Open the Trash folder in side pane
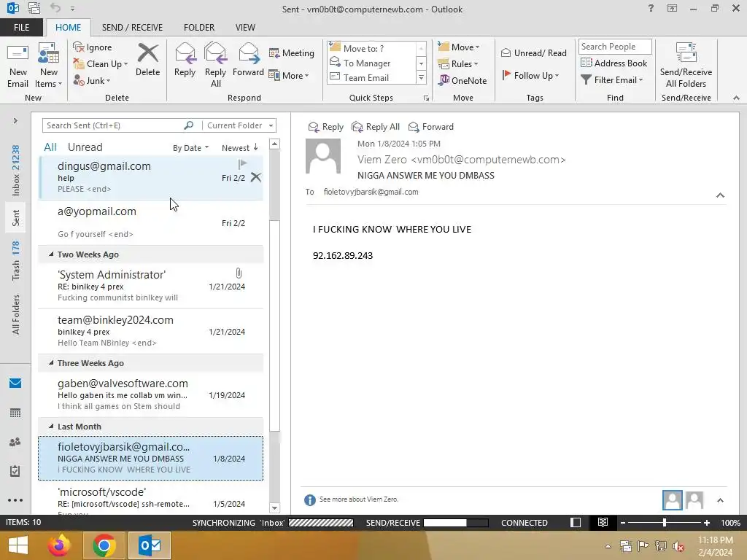Image resolution: width=747 pixels, height=560 pixels. 16,261
